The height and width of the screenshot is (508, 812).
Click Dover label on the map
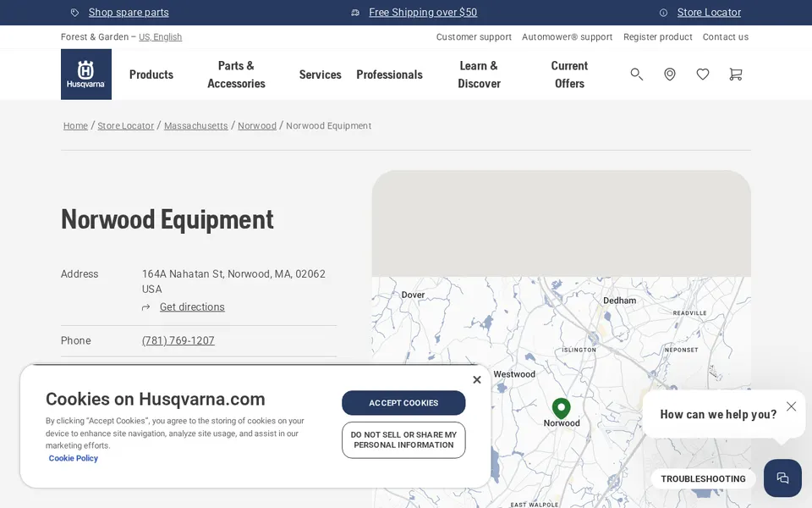coord(413,295)
